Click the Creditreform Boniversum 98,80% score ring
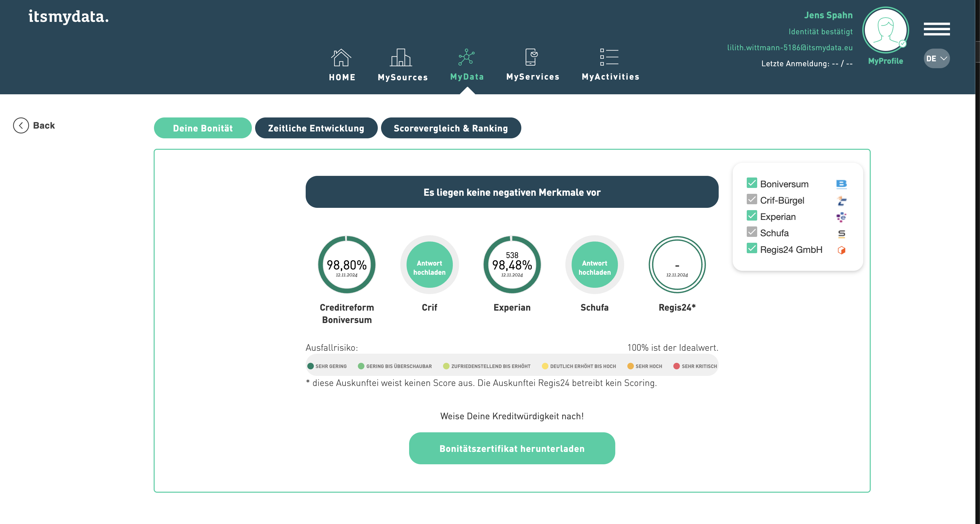 346,265
